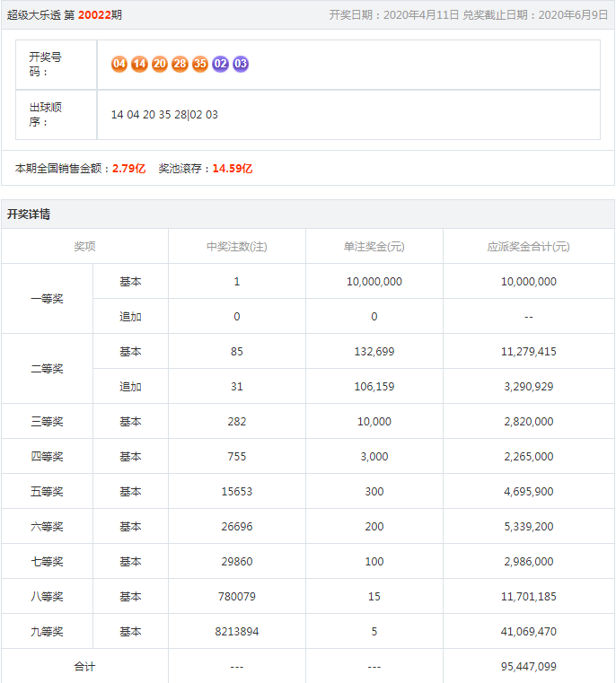616x683 pixels.
Task: Select the orange 28 lottery ball
Action: coord(180,64)
